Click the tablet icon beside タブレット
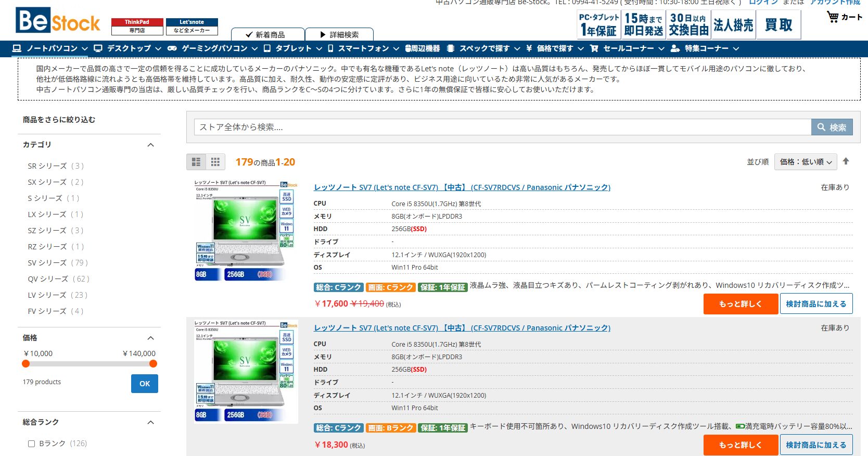The width and height of the screenshot is (868, 456). click(x=267, y=48)
